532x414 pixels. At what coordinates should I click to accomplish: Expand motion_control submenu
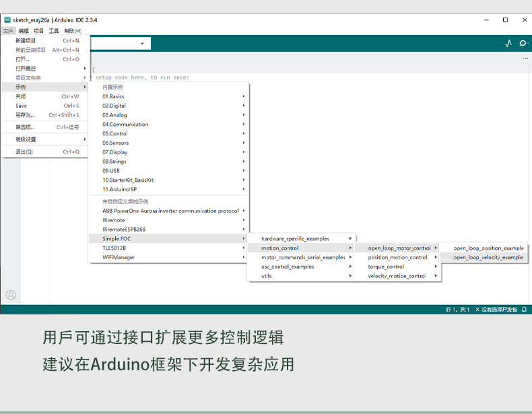pyautogui.click(x=301, y=248)
